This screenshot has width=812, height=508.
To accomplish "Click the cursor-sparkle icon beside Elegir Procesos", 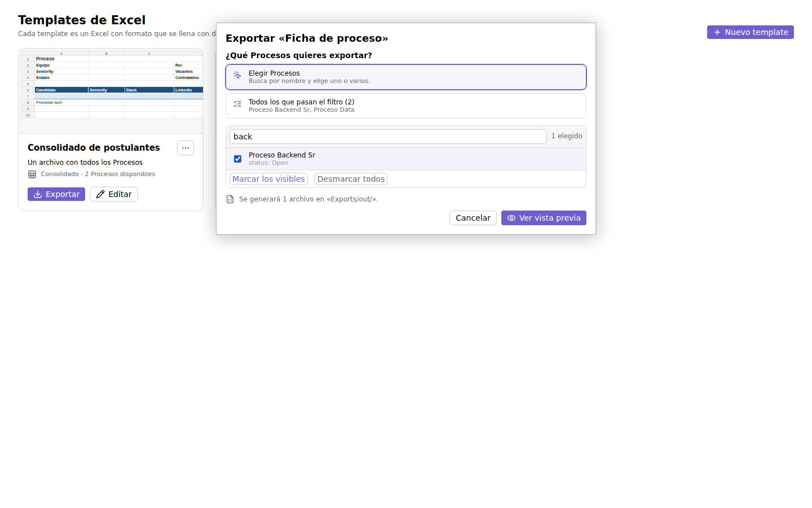I will click(x=237, y=75).
